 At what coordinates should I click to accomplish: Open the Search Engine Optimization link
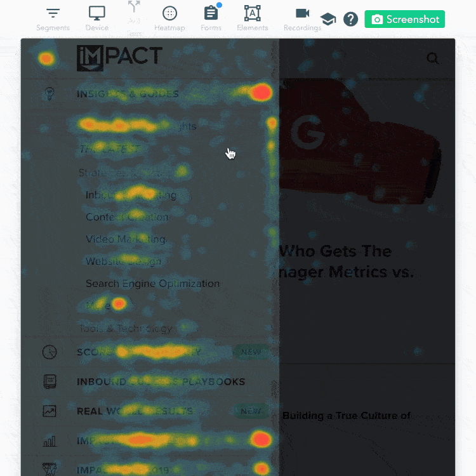point(153,283)
